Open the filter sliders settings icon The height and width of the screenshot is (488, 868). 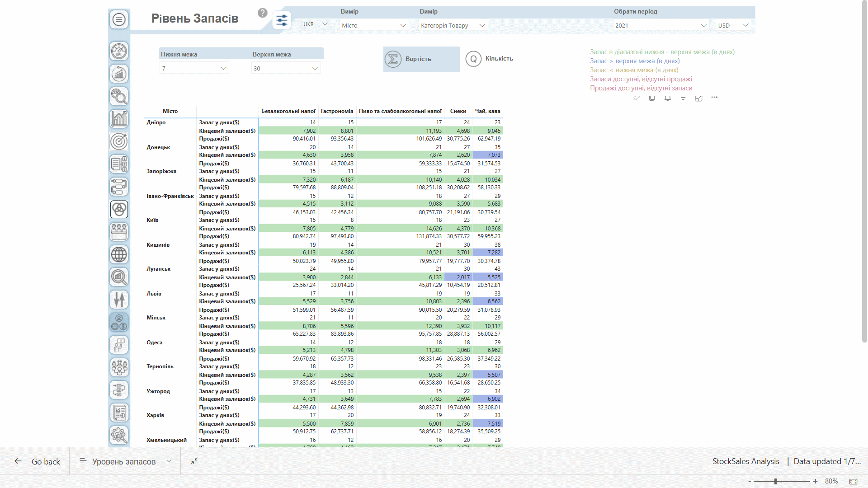click(x=282, y=20)
